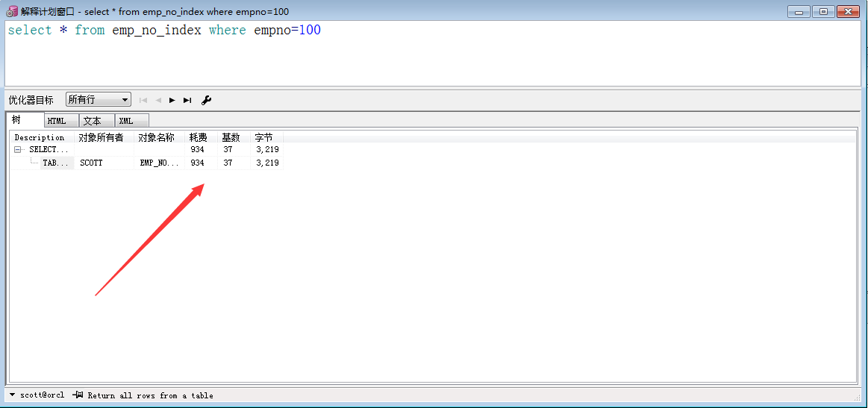Collapse the SELECT... tree node
Image resolution: width=868 pixels, height=408 pixels.
pyautogui.click(x=18, y=149)
